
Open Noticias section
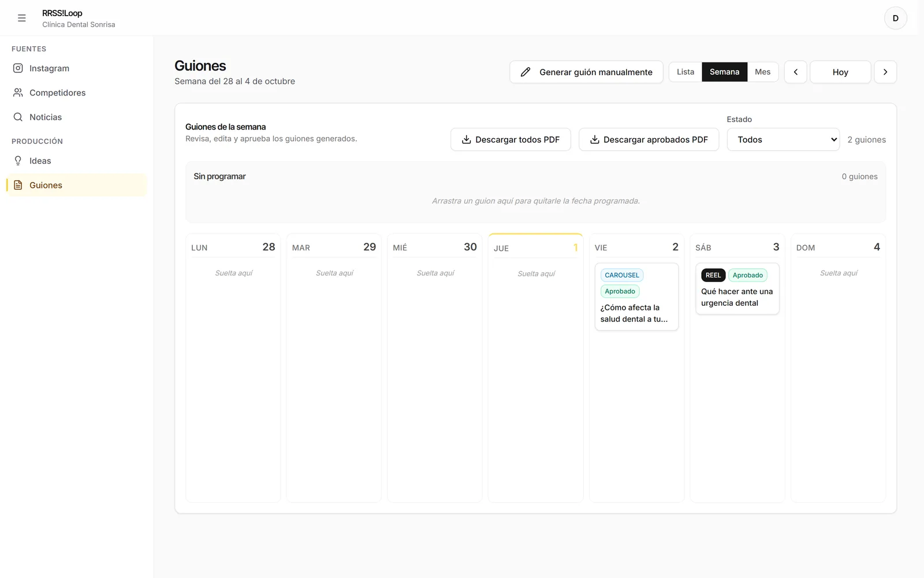(76, 117)
